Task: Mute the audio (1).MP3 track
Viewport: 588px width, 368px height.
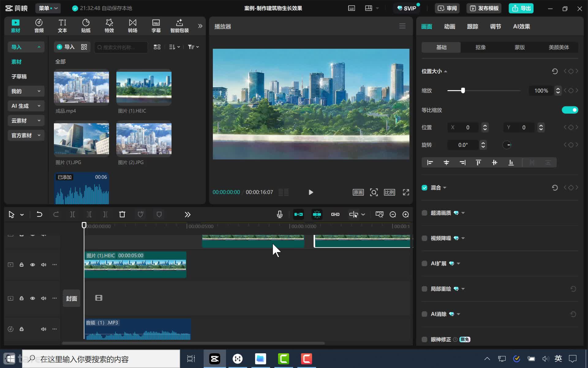Action: [x=43, y=329]
